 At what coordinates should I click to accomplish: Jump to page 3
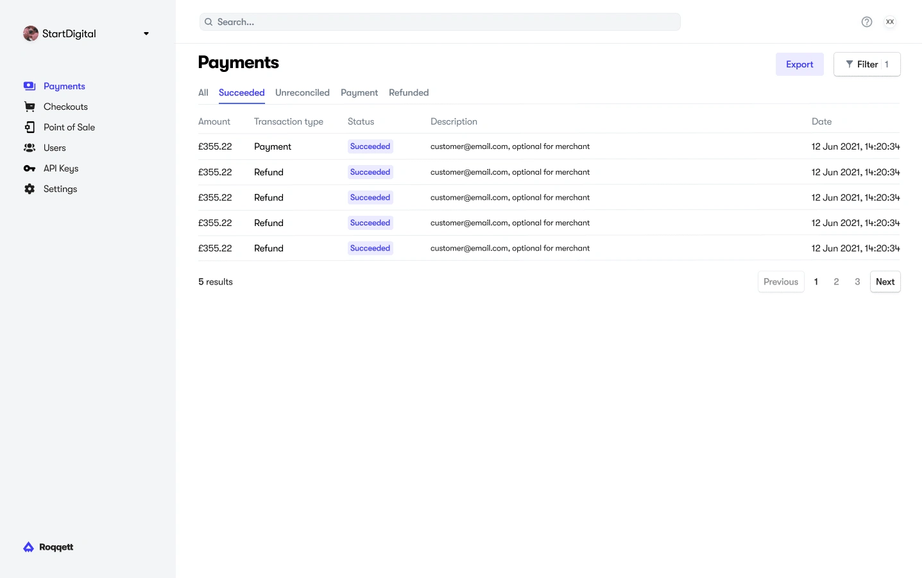[857, 282]
